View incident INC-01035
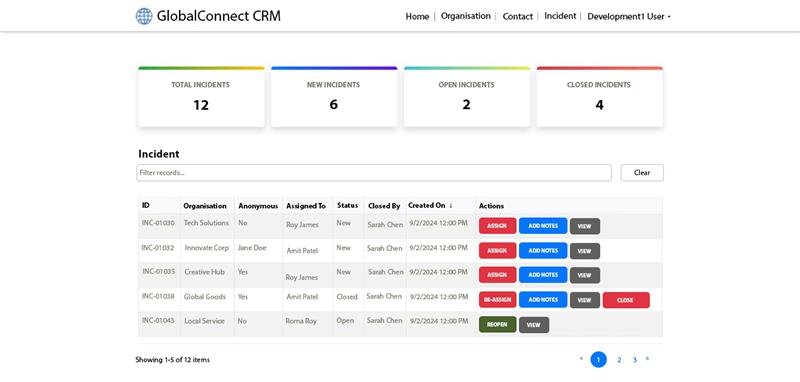800x382 pixels. coord(585,275)
